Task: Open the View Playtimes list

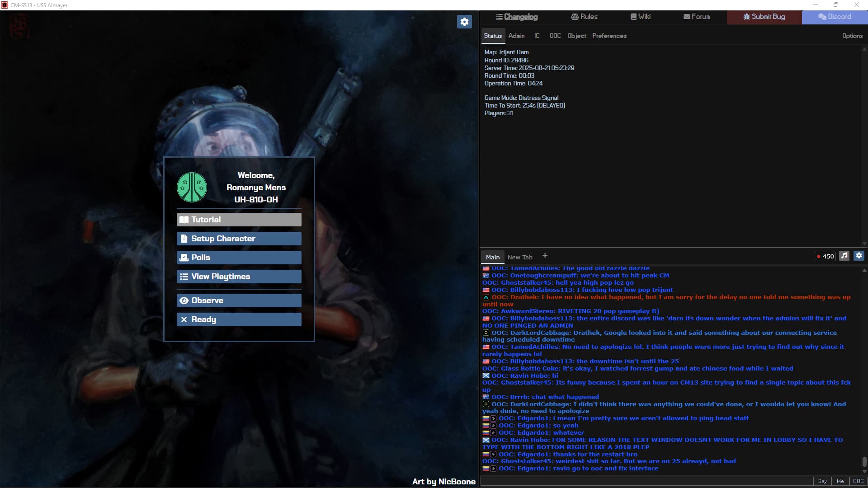Action: 239,277
